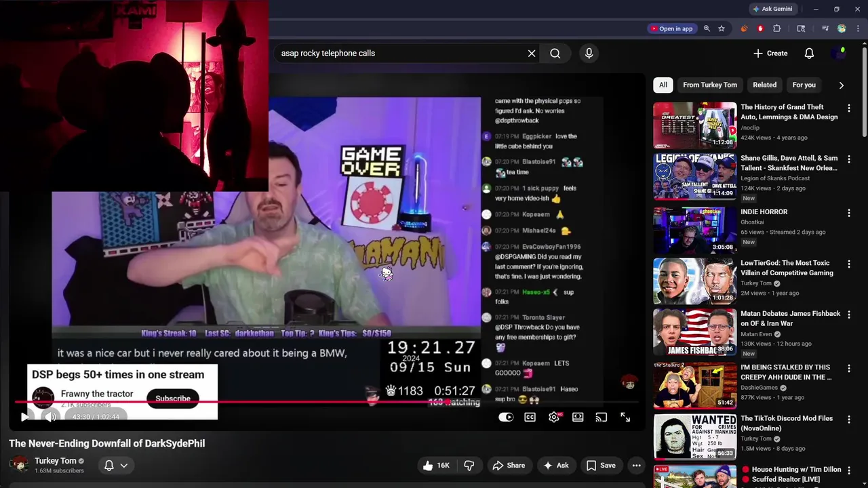Image resolution: width=868 pixels, height=488 pixels.
Task: Select the From Turkey Tom chip
Action: (x=710, y=85)
